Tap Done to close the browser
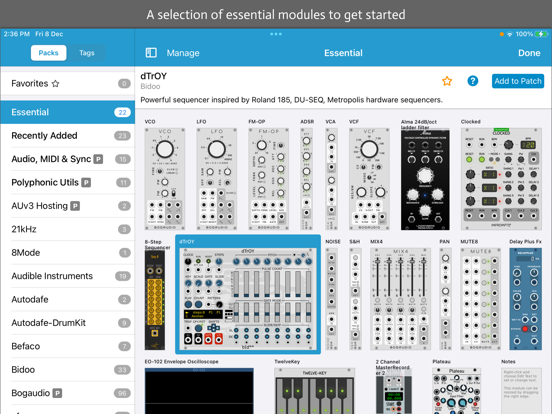Viewport: 552px width, 414px height. click(529, 53)
